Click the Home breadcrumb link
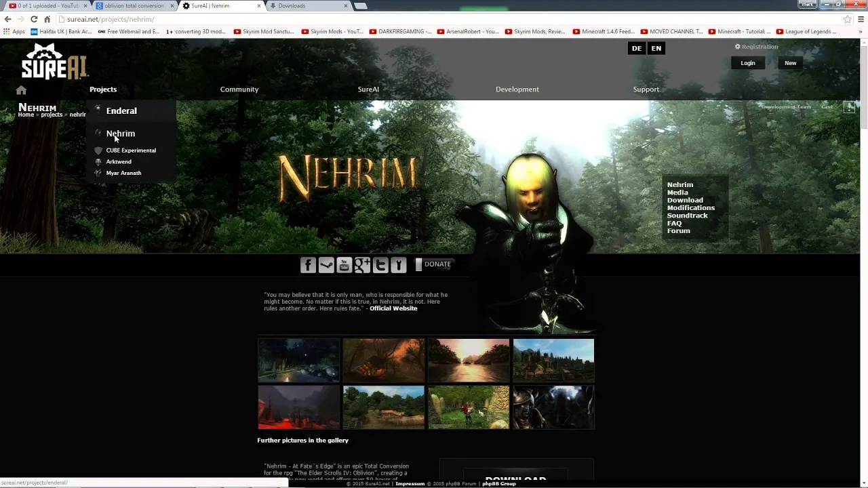The image size is (868, 488). (26, 115)
